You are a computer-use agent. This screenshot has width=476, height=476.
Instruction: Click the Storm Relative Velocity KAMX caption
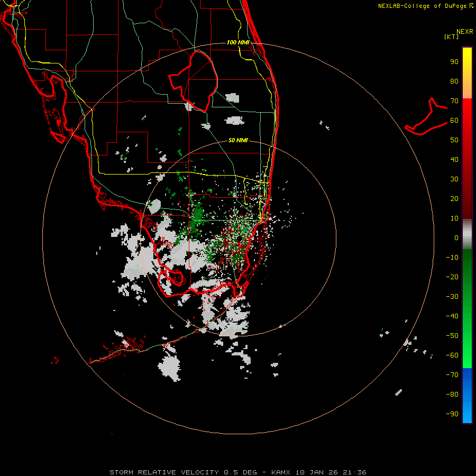[238, 472]
